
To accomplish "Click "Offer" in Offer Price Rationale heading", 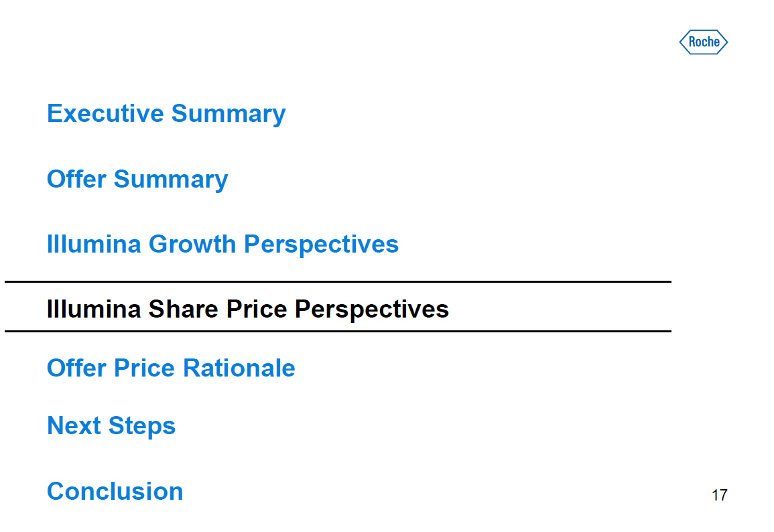I will 76,368.
